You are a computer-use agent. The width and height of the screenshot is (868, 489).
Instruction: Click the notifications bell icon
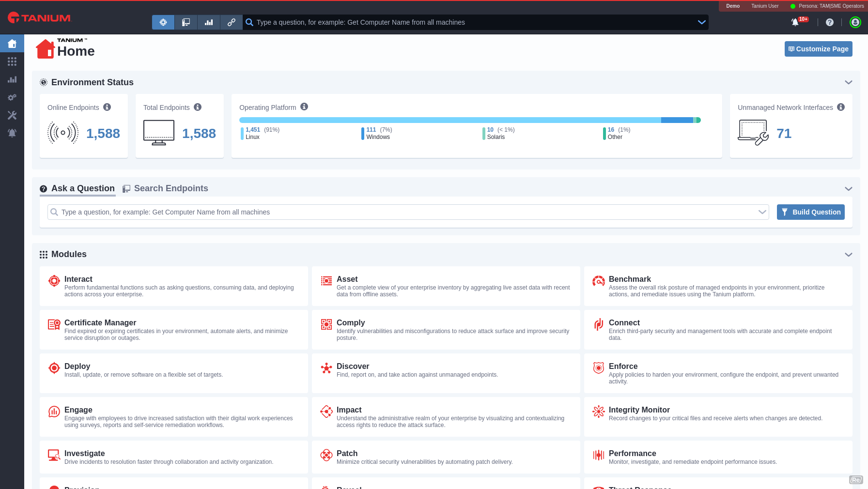coord(795,22)
